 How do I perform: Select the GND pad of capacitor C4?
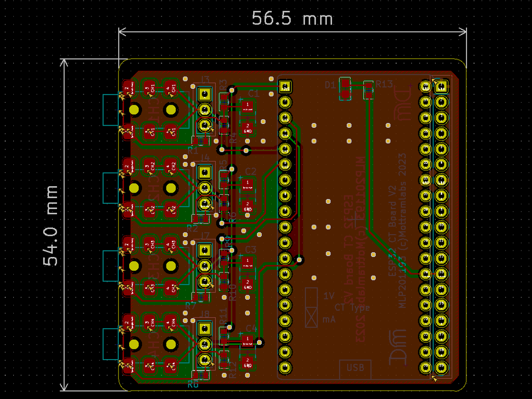[248, 363]
